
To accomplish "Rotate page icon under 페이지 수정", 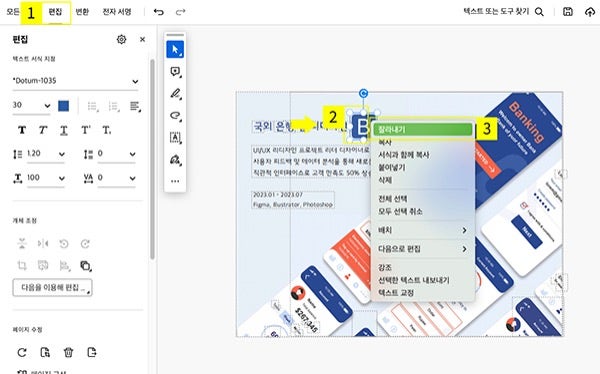I will coord(22,352).
